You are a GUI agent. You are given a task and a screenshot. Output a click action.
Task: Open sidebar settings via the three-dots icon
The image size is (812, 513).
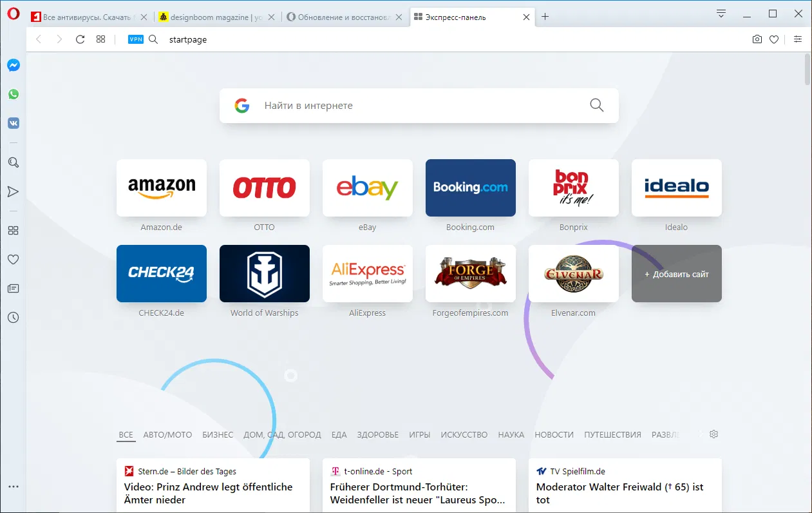click(13, 486)
